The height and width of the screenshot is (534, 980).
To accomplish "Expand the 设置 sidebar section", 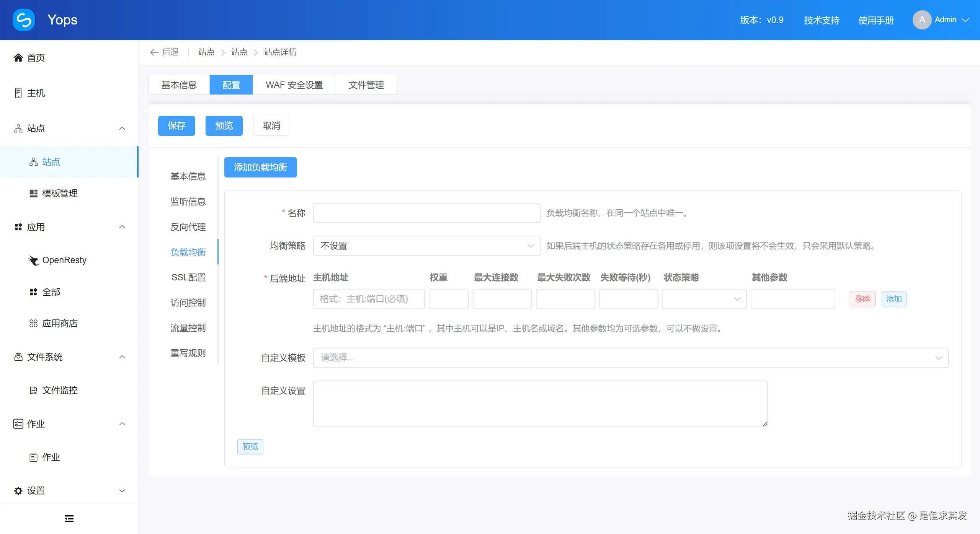I will coord(122,491).
